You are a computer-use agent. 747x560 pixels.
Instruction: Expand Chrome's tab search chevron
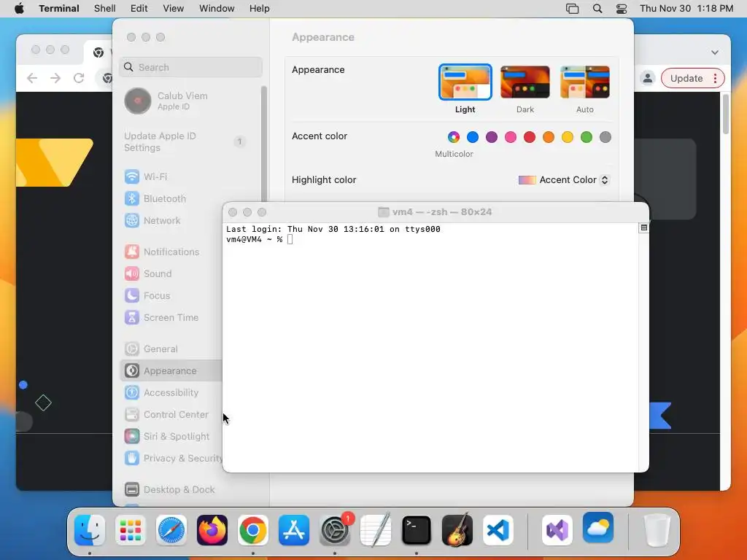pyautogui.click(x=715, y=52)
